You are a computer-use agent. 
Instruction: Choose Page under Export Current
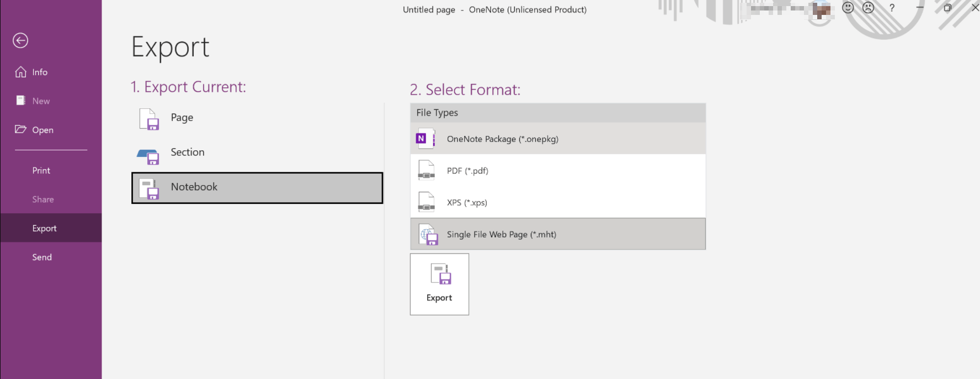click(257, 118)
